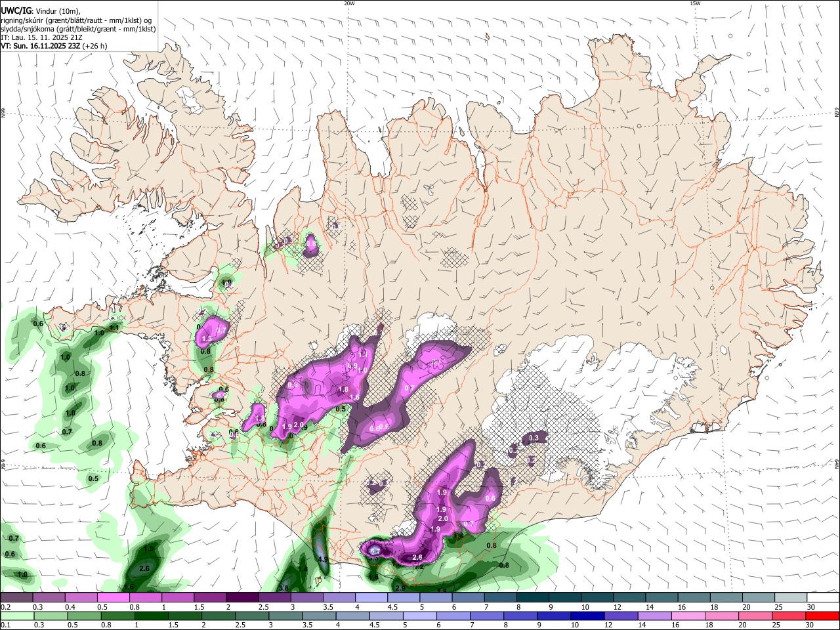Click the palest green 0.1 swatch in lower legend
The height and width of the screenshot is (630, 840).
[x=16, y=616]
